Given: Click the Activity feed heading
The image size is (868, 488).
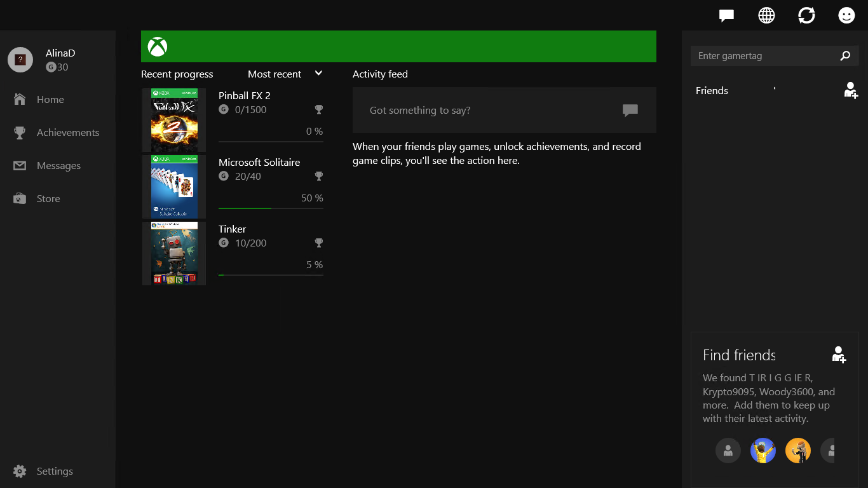Looking at the screenshot, I should [380, 74].
